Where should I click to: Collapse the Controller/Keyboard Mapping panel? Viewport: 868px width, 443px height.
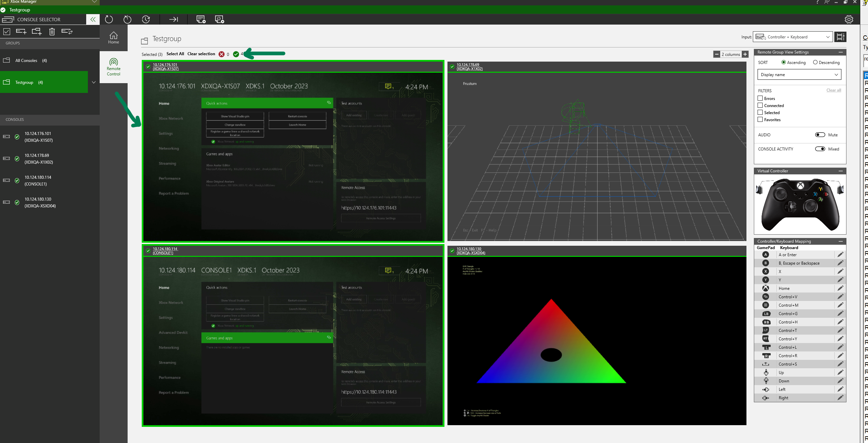841,242
